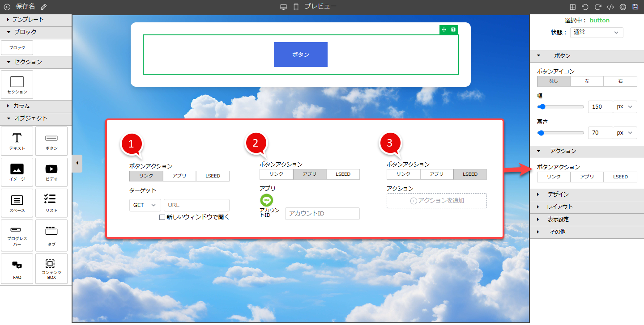
Task: Choose アプリ in the right panel ボタンアクション
Action: tap(587, 177)
